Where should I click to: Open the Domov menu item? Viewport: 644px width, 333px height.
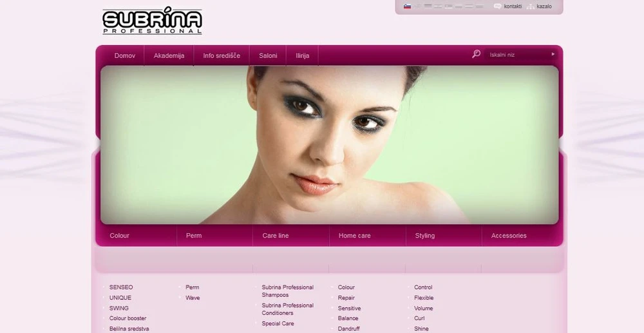coord(124,55)
